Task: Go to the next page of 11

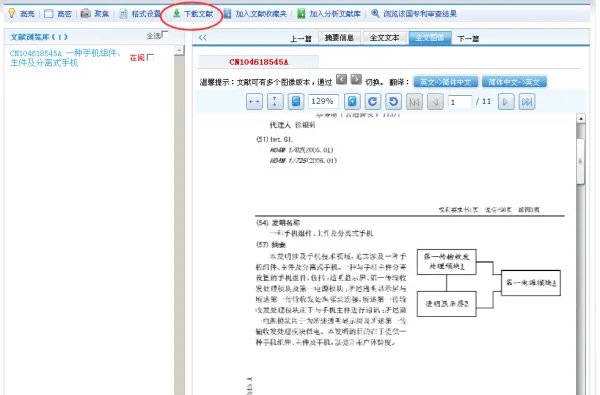Action: coord(506,102)
